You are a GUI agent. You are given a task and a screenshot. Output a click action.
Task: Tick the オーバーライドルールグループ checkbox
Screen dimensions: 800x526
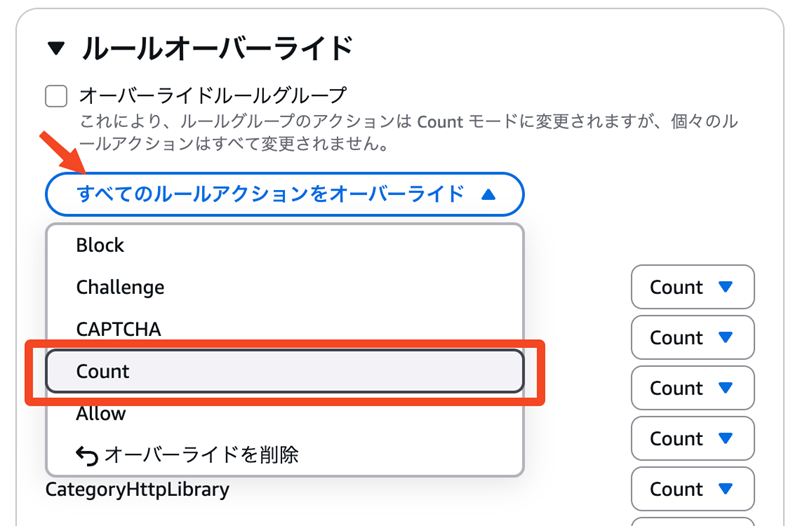(x=57, y=97)
